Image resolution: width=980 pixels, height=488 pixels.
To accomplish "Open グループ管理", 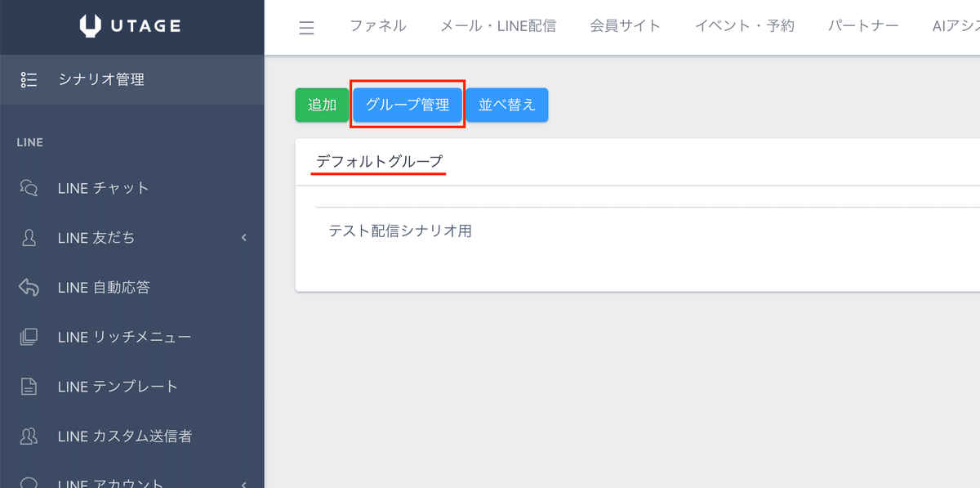I will [408, 105].
